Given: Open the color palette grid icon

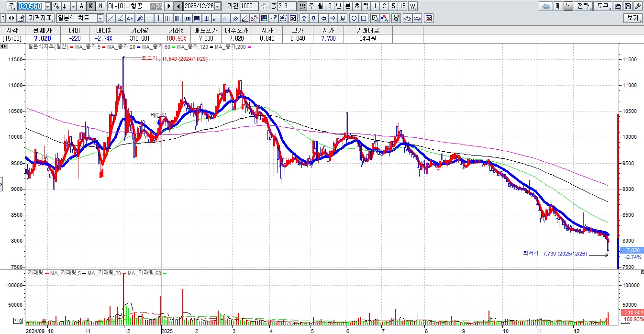Looking at the screenshot, I should [264, 18].
